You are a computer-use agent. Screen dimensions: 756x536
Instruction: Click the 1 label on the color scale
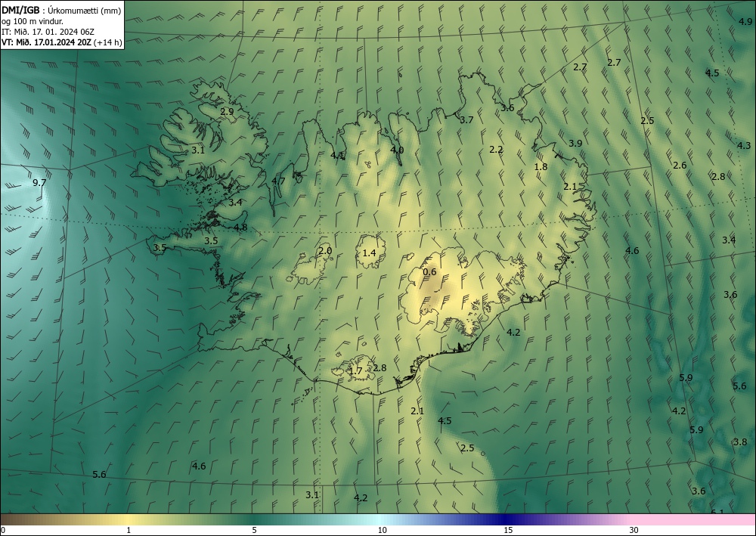tap(129, 530)
